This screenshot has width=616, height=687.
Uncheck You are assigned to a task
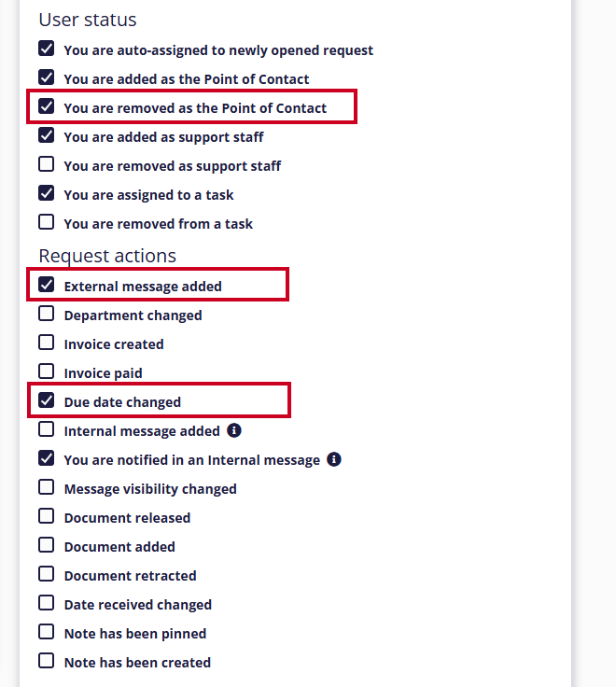(46, 193)
